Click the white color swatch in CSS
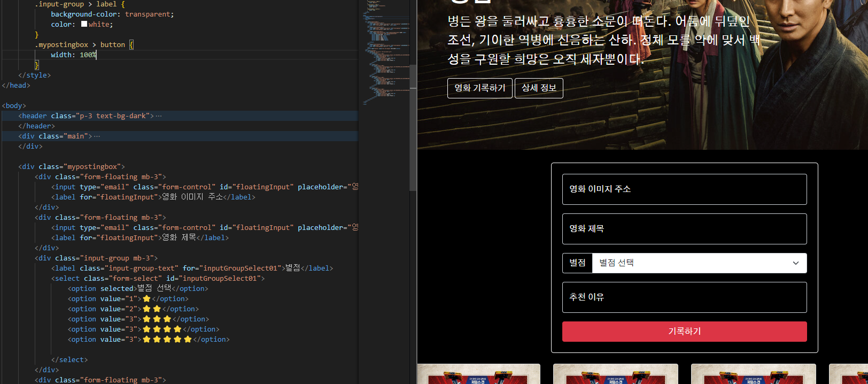The height and width of the screenshot is (384, 868). tap(84, 24)
